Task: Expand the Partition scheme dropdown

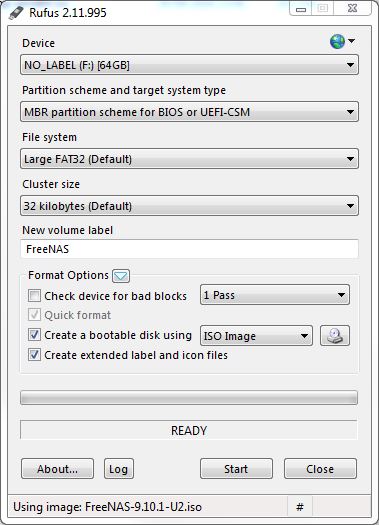Action: [189, 111]
